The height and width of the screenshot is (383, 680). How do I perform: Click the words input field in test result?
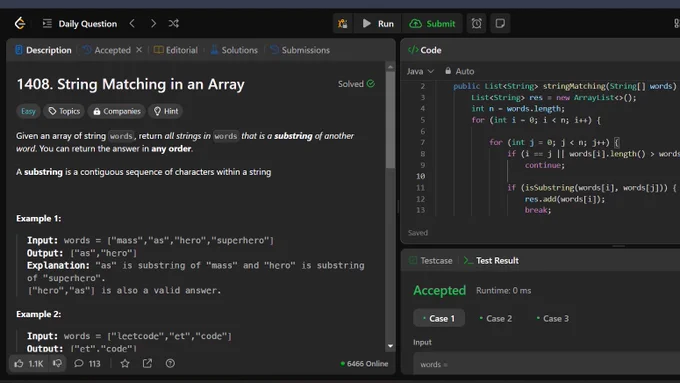(x=546, y=364)
